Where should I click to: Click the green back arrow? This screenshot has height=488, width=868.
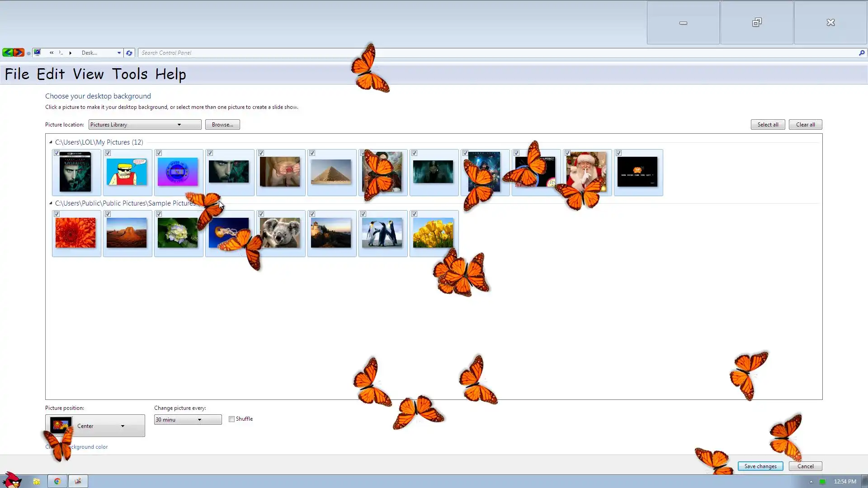click(x=7, y=53)
